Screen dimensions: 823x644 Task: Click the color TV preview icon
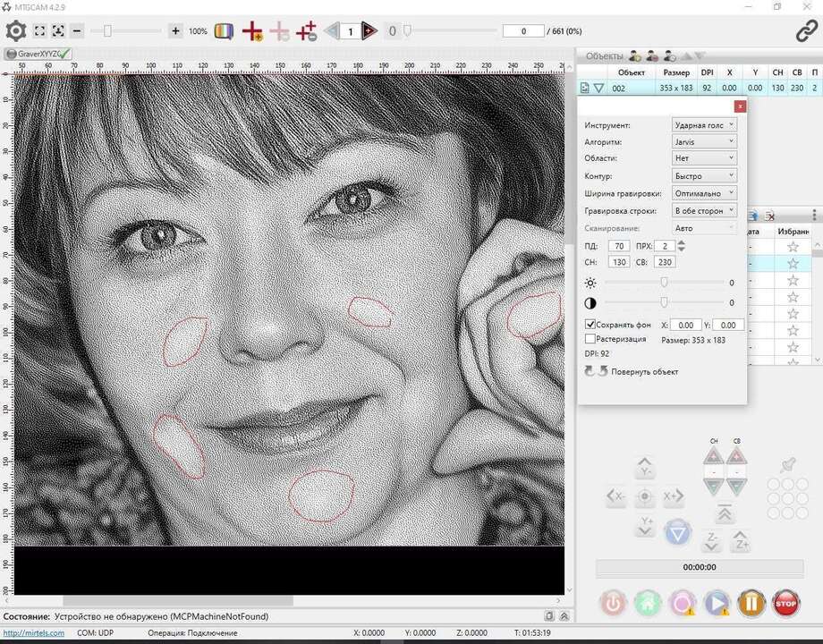tap(225, 31)
